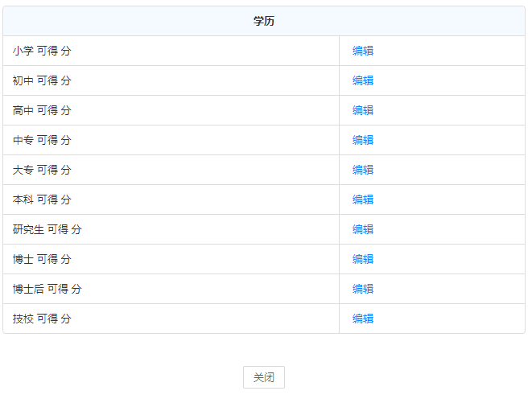532x399 pixels.
Task: Click 编辑 link for 小学 row
Action: click(362, 51)
